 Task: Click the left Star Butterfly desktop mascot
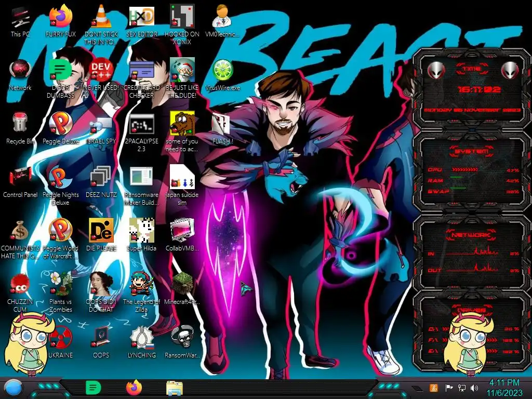[30, 344]
